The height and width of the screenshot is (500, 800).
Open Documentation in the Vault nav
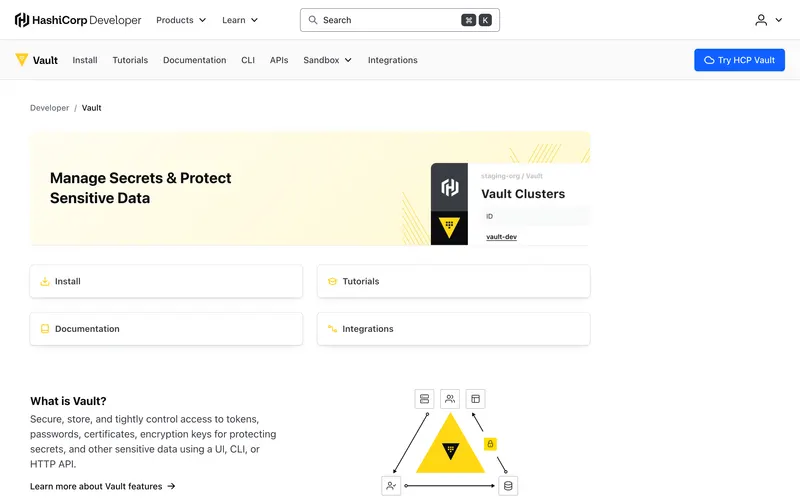(x=194, y=60)
